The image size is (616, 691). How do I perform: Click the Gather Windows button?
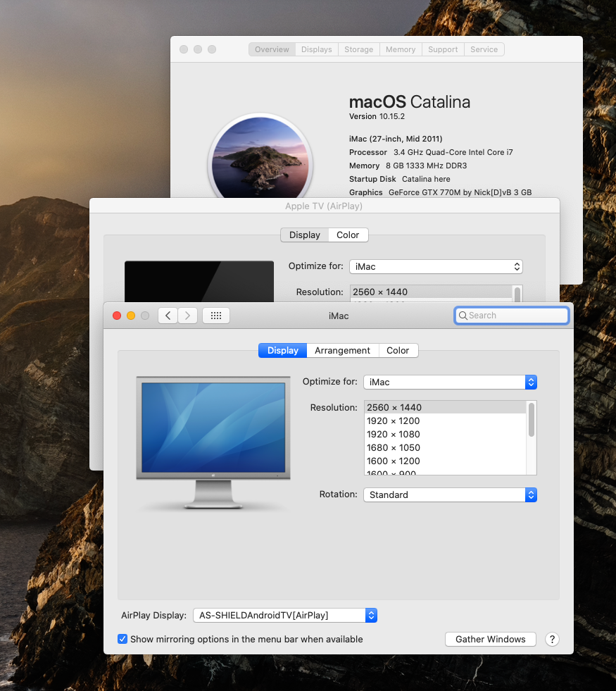[491, 639]
